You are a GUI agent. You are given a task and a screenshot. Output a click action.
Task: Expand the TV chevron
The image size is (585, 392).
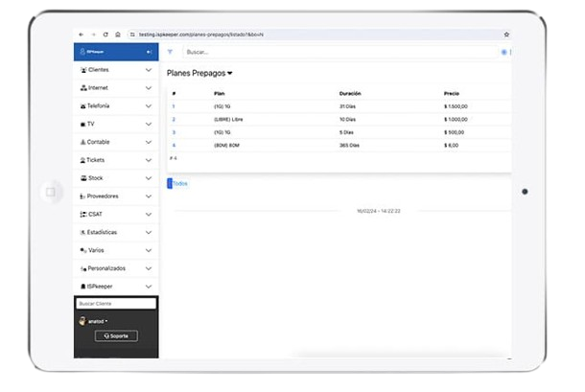click(149, 124)
